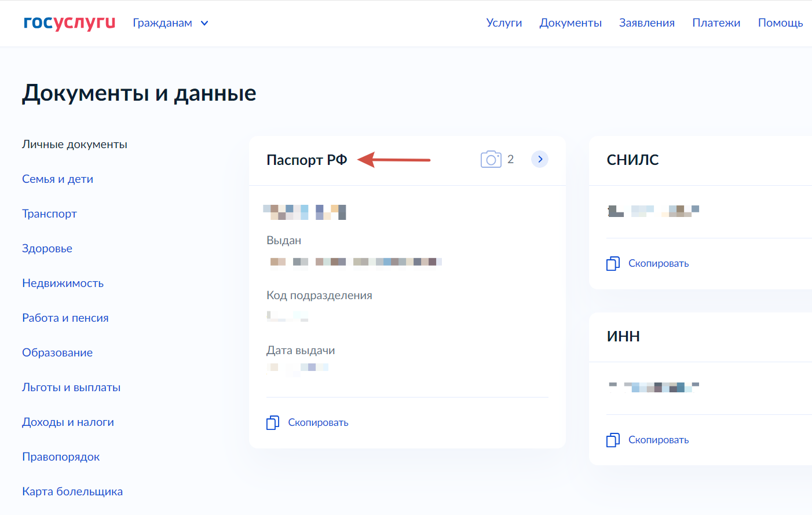This screenshot has width=812, height=515.
Task: Click the Госуслуги logo
Action: tap(70, 23)
